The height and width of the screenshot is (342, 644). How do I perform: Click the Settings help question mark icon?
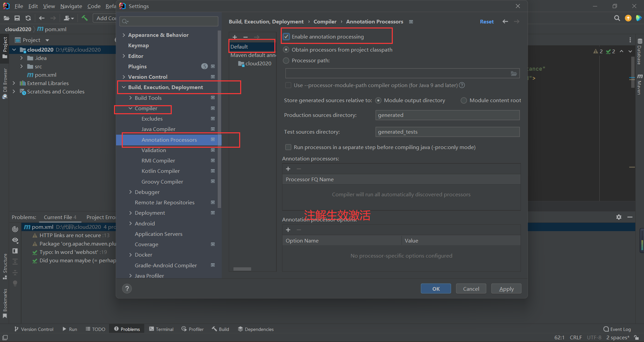pyautogui.click(x=127, y=289)
